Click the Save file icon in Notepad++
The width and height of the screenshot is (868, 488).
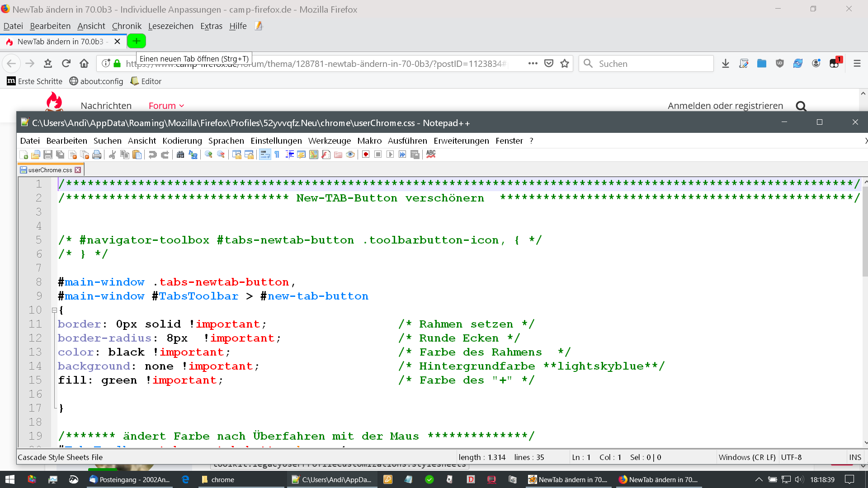[48, 155]
